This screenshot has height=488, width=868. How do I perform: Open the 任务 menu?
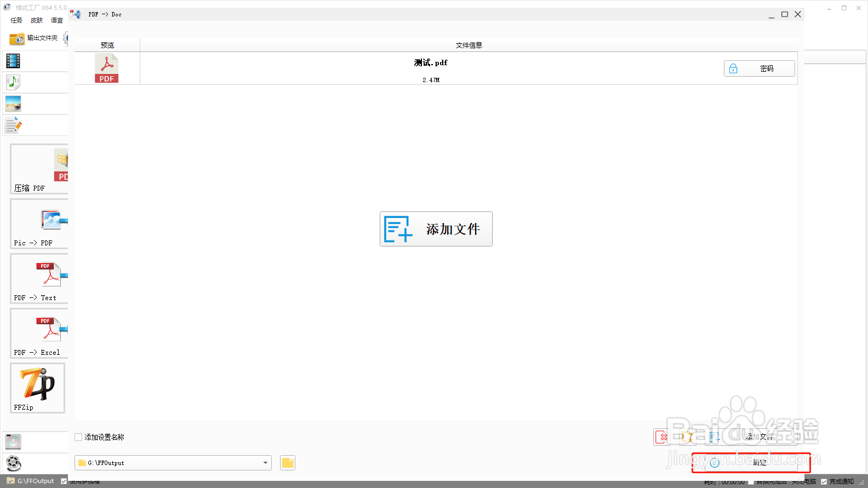point(16,20)
